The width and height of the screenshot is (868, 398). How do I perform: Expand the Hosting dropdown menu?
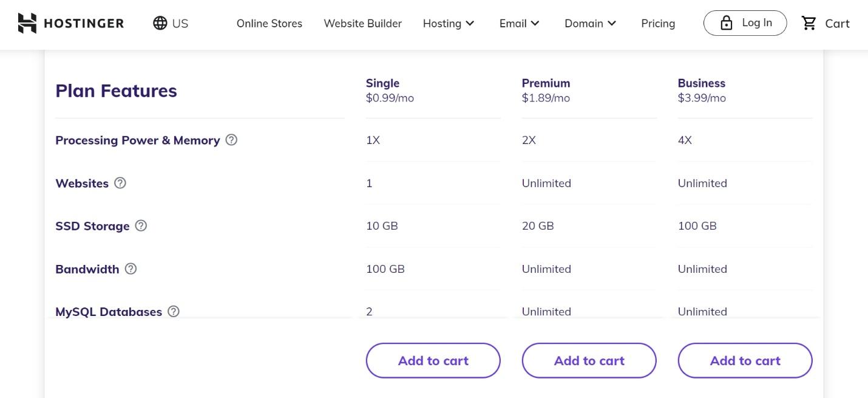tap(449, 23)
